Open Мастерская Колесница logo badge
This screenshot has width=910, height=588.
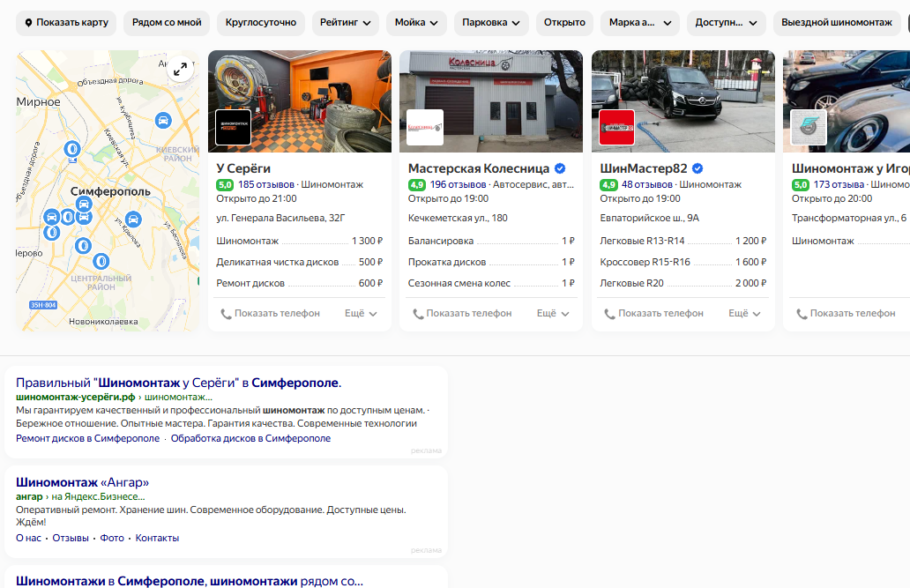click(425, 127)
